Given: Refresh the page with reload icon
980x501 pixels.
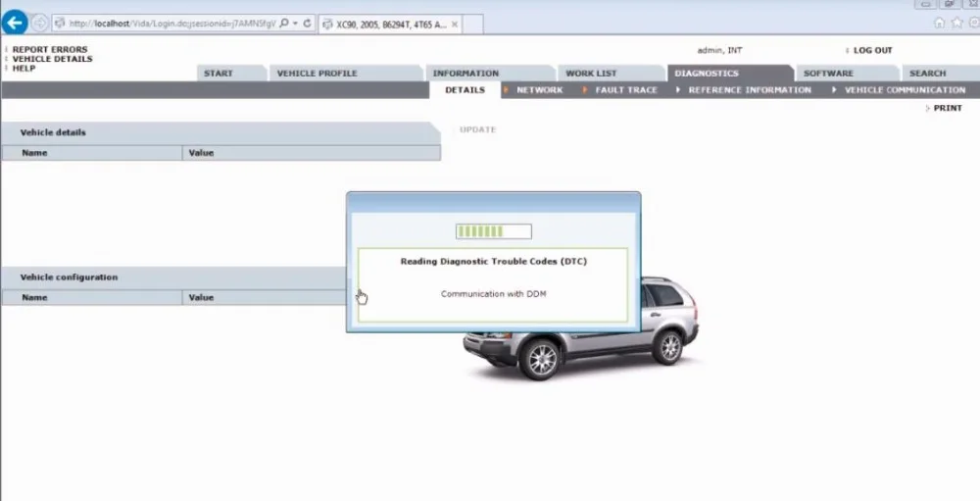Looking at the screenshot, I should point(307,24).
